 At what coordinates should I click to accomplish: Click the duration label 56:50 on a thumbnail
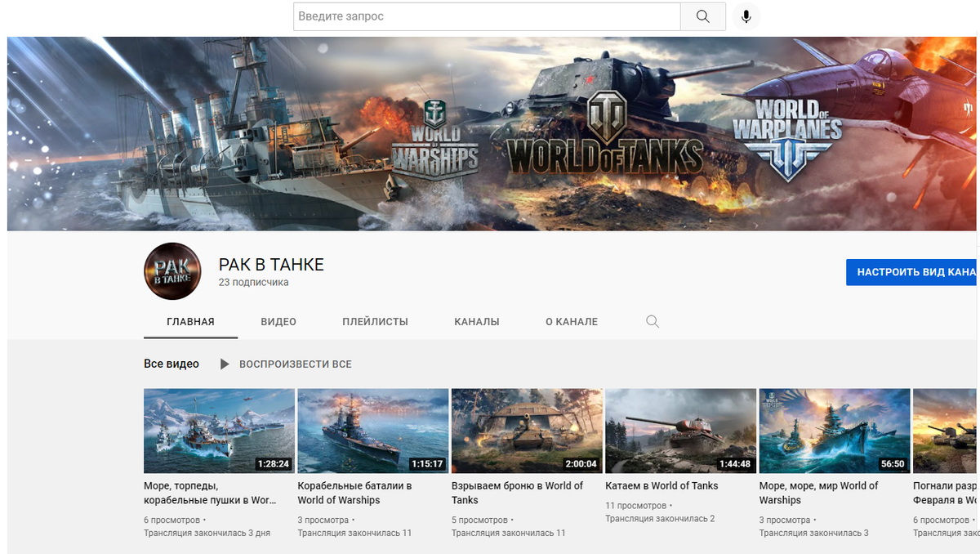point(893,462)
